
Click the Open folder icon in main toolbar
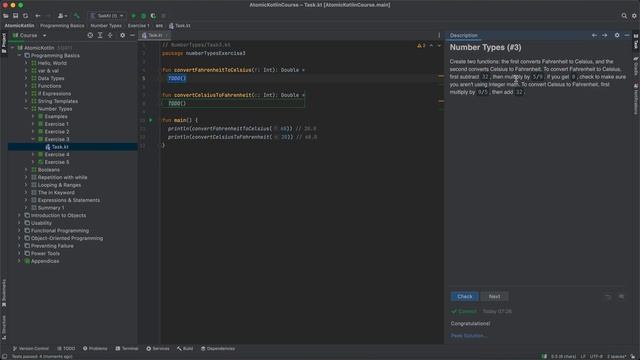point(6,16)
